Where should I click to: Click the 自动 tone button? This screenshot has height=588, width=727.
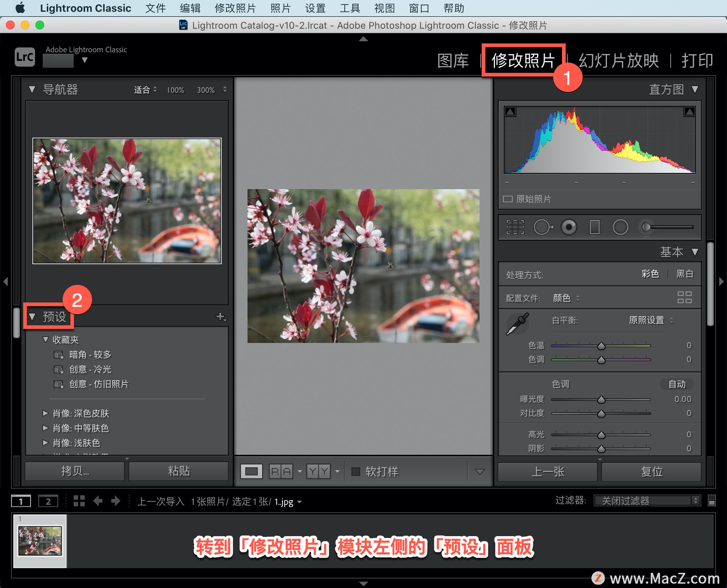click(x=677, y=384)
